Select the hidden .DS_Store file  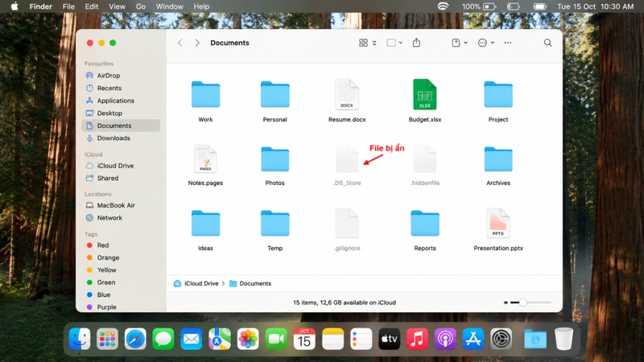347,158
